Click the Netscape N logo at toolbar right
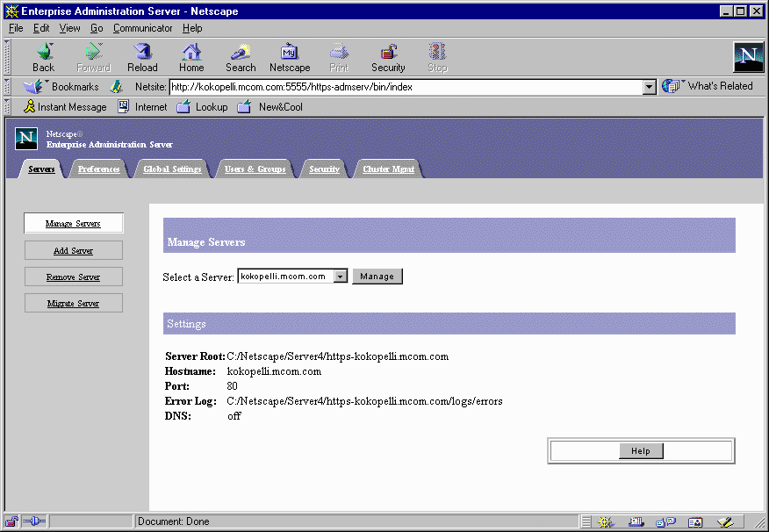 point(749,57)
